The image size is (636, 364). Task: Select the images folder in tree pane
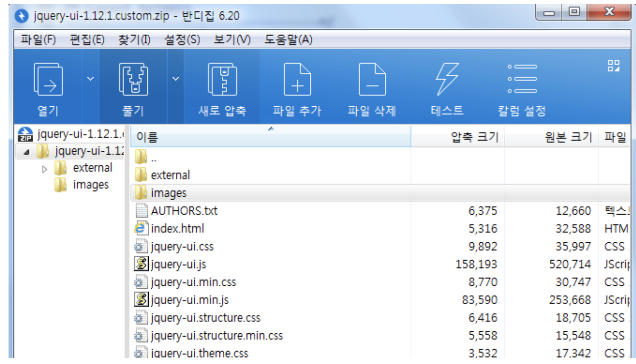91,185
